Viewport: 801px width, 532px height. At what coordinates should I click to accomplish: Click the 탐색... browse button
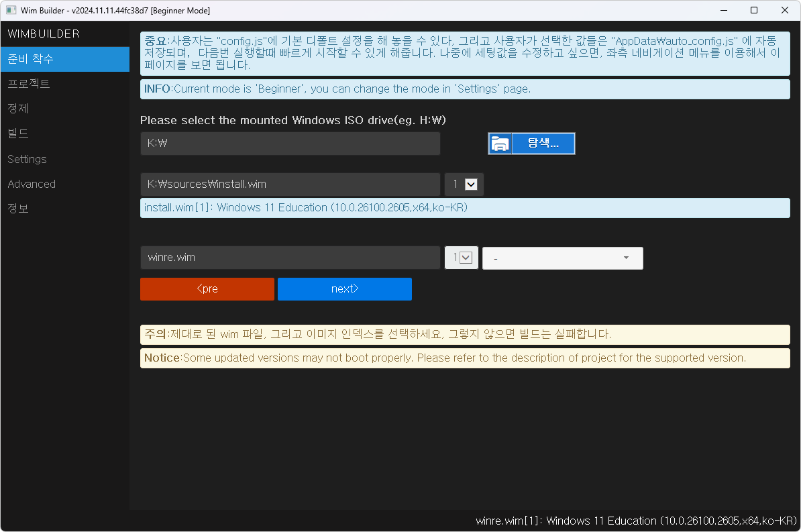coord(531,144)
